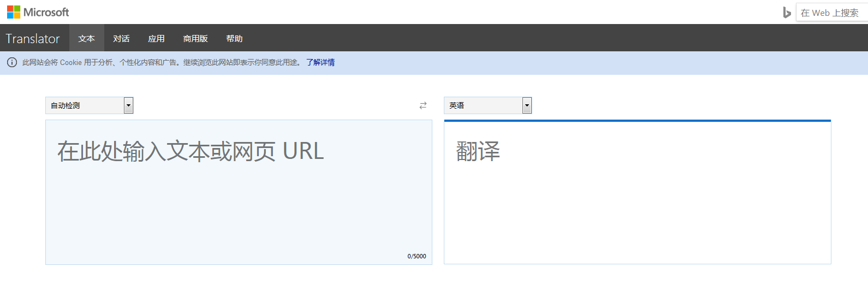Select the 文本 tab
This screenshot has width=868, height=284.
point(86,38)
